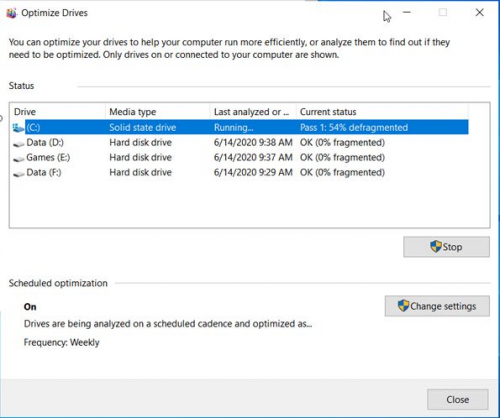
Task: Open Change settings for scheduled optimization
Action: coord(437,306)
